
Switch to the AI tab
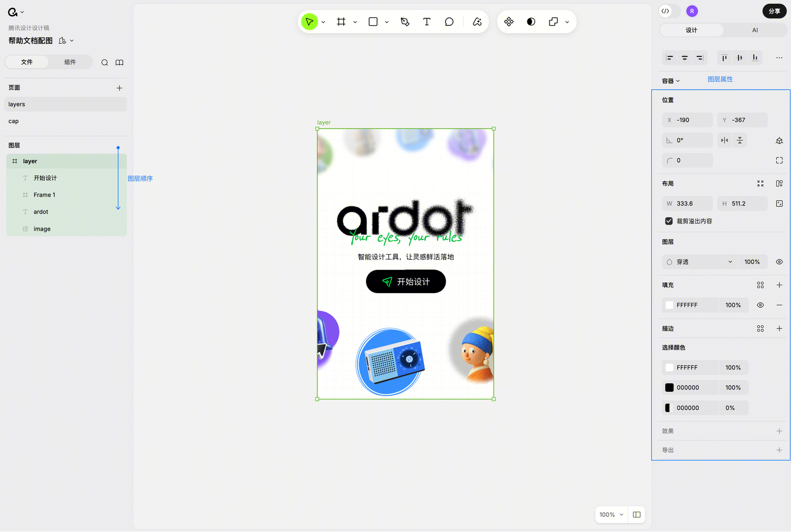tap(755, 30)
